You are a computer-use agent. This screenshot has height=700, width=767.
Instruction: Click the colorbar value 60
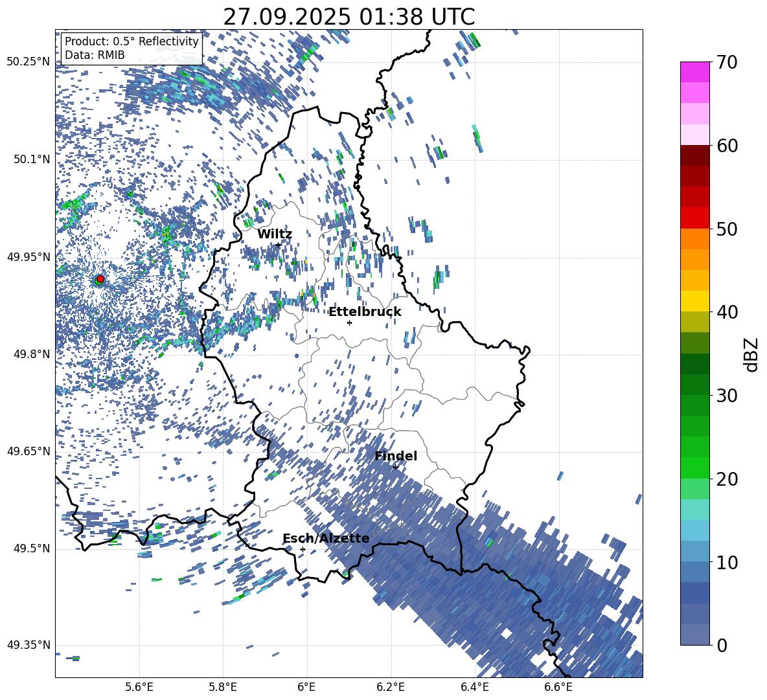click(x=727, y=146)
